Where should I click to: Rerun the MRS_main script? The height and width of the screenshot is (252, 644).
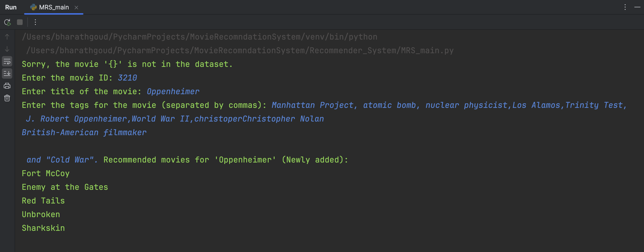tap(7, 22)
